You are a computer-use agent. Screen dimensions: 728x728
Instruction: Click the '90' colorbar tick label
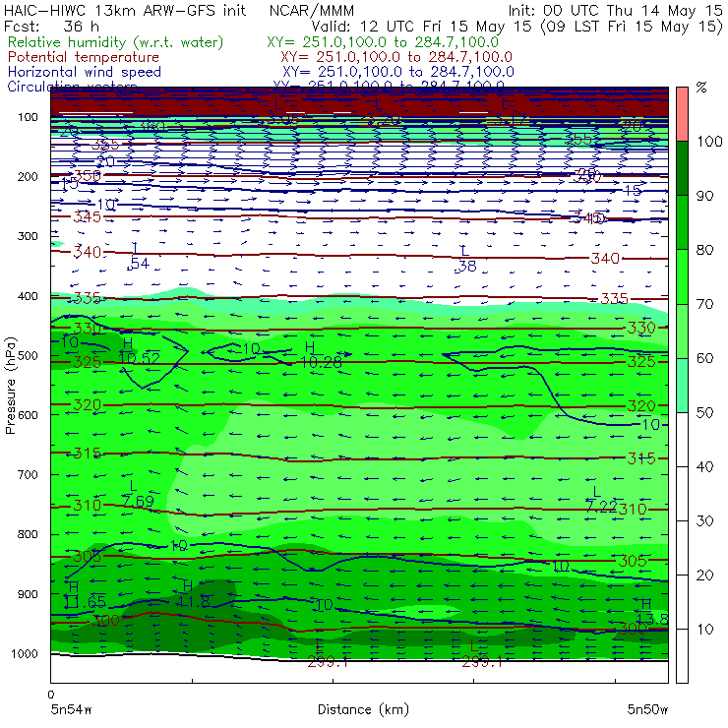pyautogui.click(x=704, y=196)
